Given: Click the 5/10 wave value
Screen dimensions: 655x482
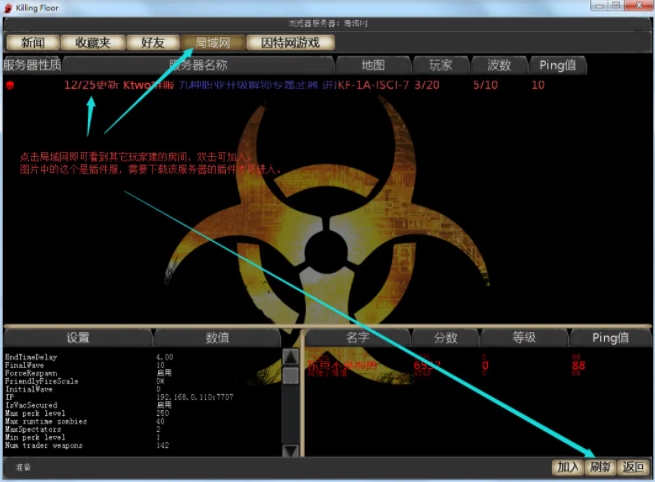Looking at the screenshot, I should (485, 85).
